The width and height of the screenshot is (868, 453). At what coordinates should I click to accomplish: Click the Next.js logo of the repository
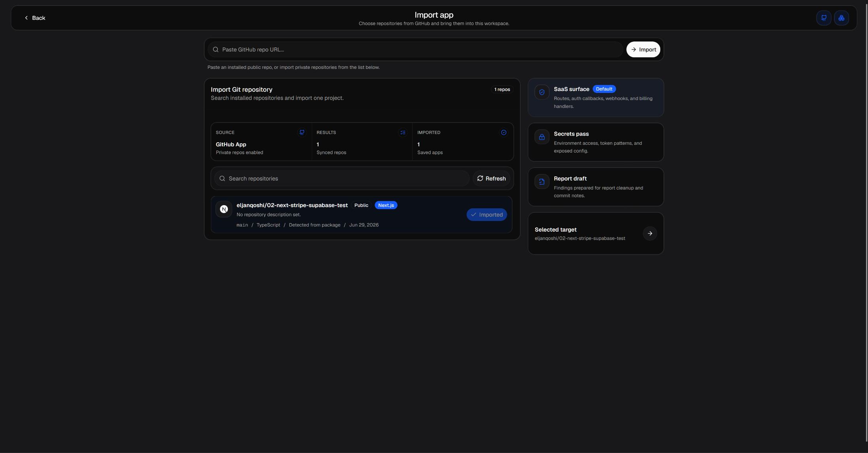pyautogui.click(x=224, y=209)
